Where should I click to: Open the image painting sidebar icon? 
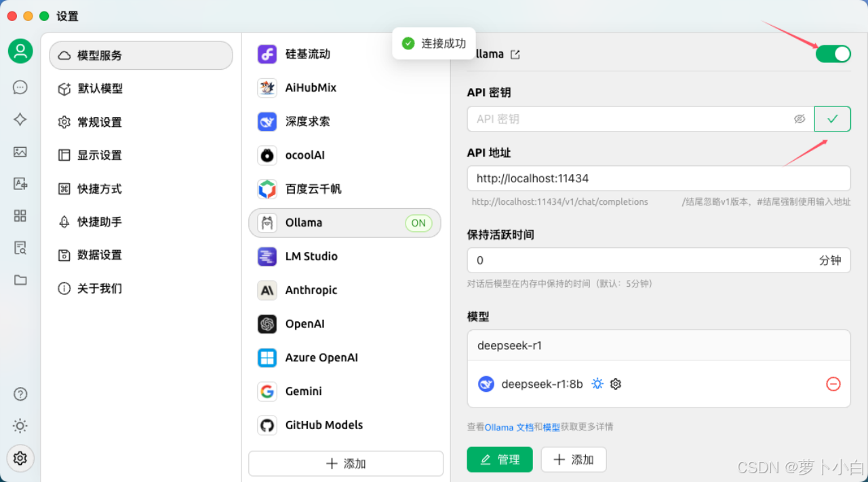[20, 152]
